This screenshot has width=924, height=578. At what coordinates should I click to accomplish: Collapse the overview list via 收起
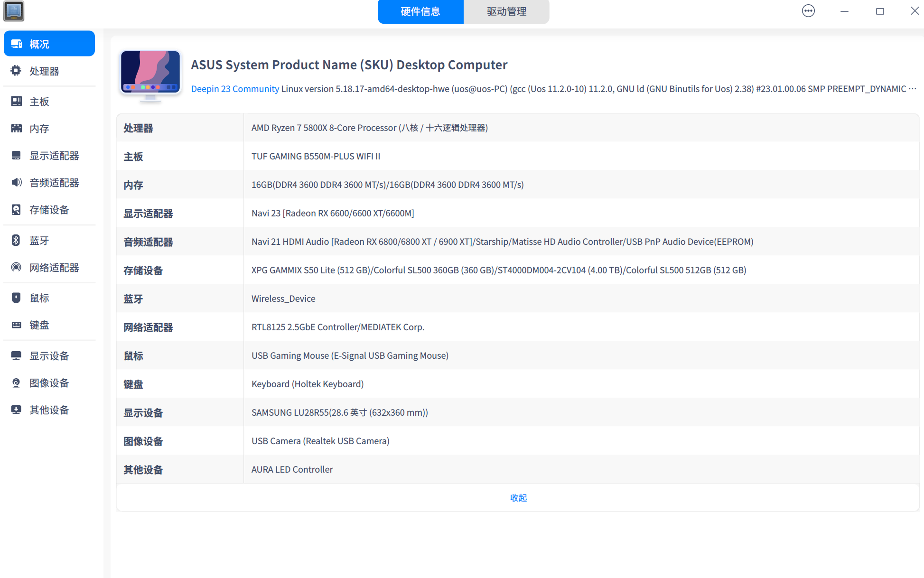[x=518, y=497]
